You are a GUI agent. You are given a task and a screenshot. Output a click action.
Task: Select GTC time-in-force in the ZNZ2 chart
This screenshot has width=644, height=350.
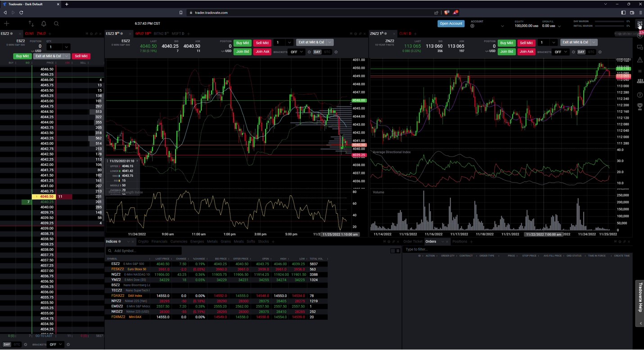pos(591,52)
